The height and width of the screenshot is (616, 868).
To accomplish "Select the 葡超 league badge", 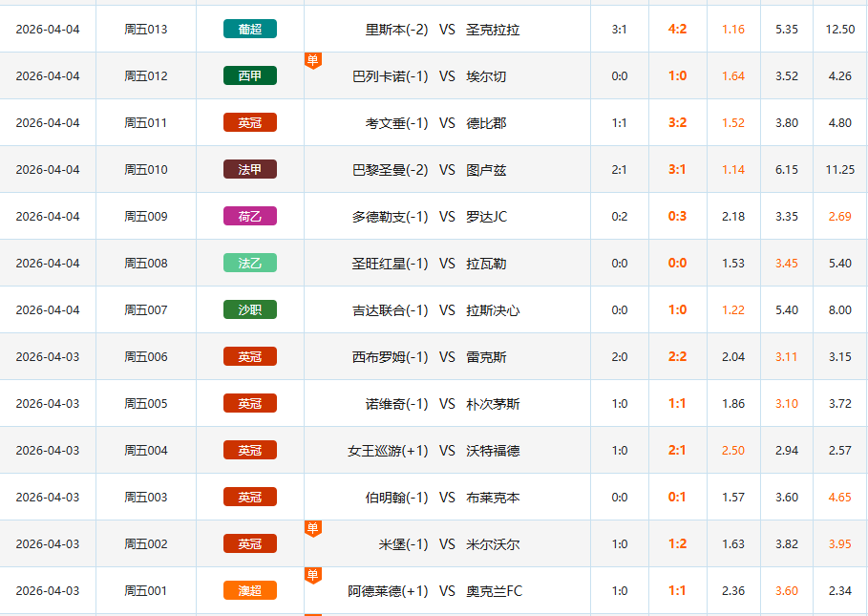I will (249, 29).
